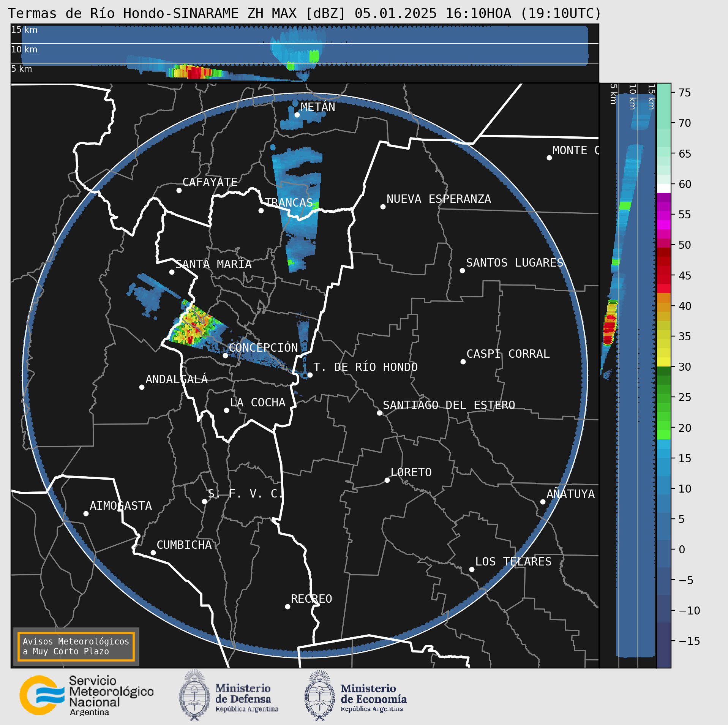Click the SANTOS LUGARES marker dot
728x725 pixels.
point(462,270)
